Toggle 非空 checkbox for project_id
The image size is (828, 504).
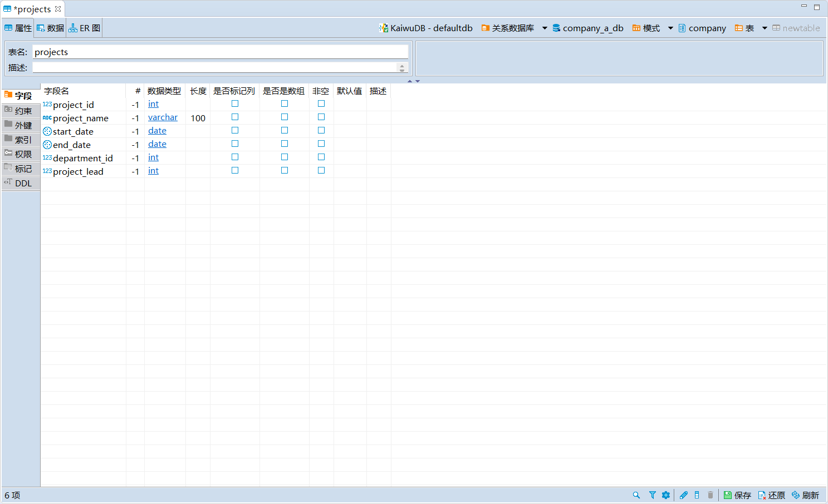(321, 104)
